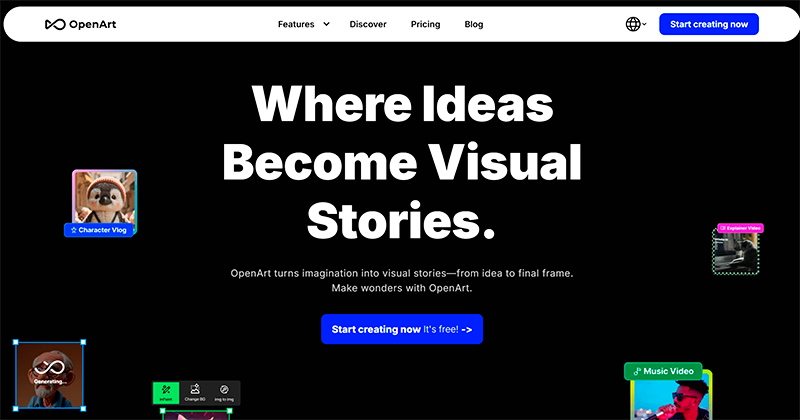Open the globe language selector
This screenshot has height=420, width=800.
633,24
